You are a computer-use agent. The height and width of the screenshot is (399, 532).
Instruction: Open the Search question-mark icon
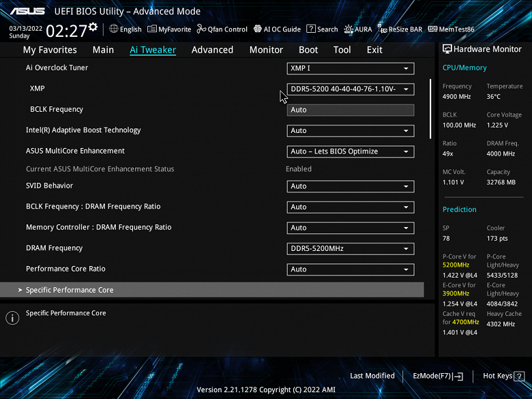pyautogui.click(x=311, y=29)
